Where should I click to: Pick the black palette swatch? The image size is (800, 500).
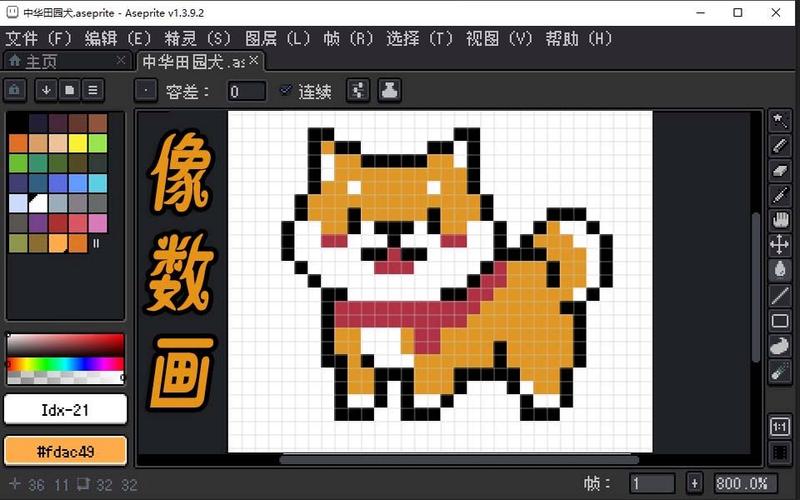coord(18,123)
